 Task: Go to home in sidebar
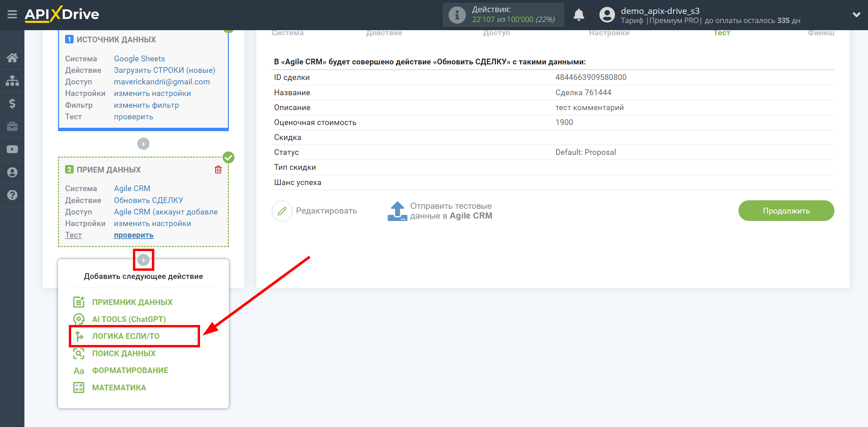[12, 58]
